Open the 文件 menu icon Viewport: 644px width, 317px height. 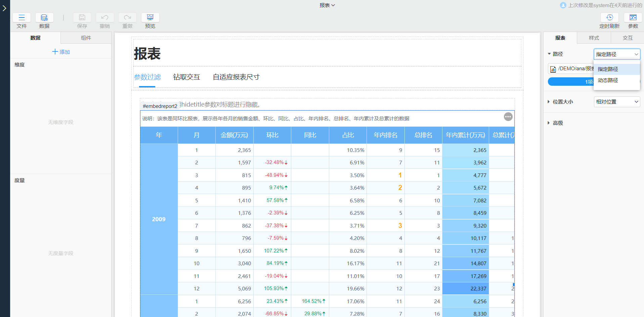(x=22, y=18)
